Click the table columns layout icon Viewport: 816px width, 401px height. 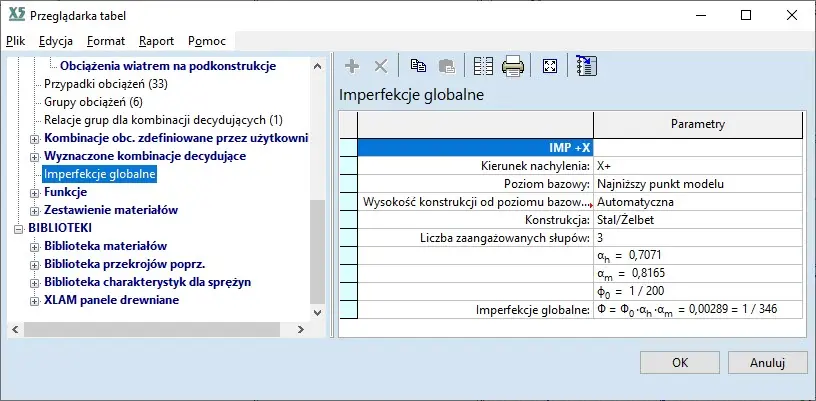(483, 66)
